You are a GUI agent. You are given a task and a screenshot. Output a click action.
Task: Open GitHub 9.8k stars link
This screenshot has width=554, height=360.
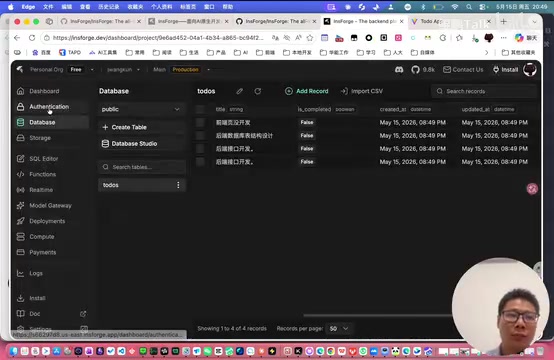423,70
